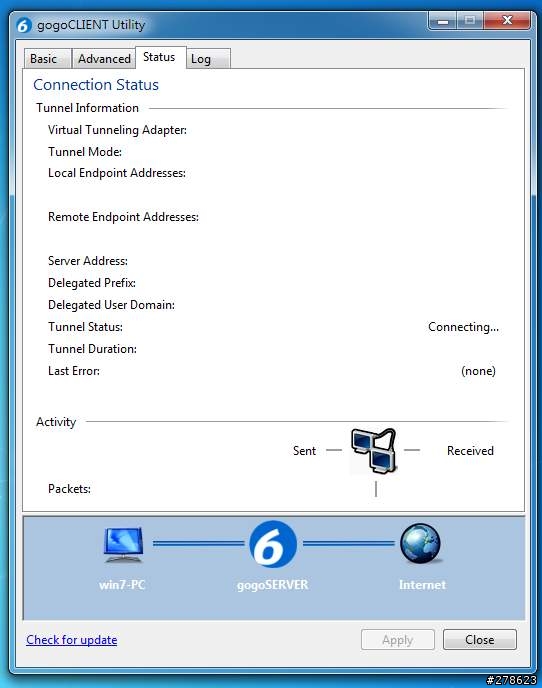Minimize the gogoCLIENT Utility window
Image resolution: width=542 pixels, height=688 pixels.
pos(443,21)
